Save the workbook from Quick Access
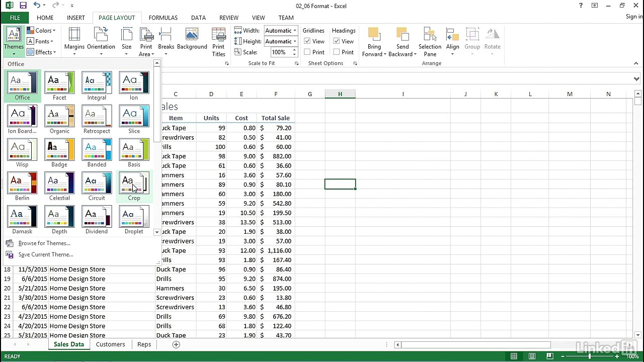 point(23,6)
